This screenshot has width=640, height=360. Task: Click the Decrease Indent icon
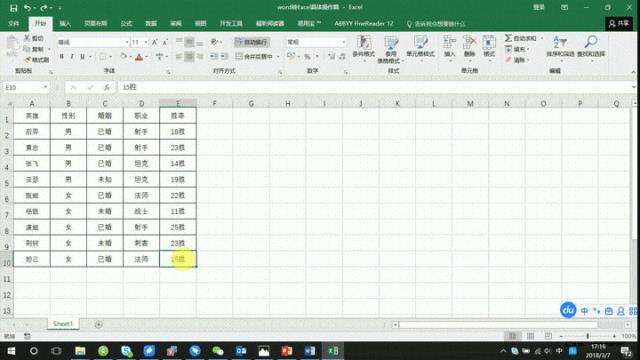tap(214, 56)
